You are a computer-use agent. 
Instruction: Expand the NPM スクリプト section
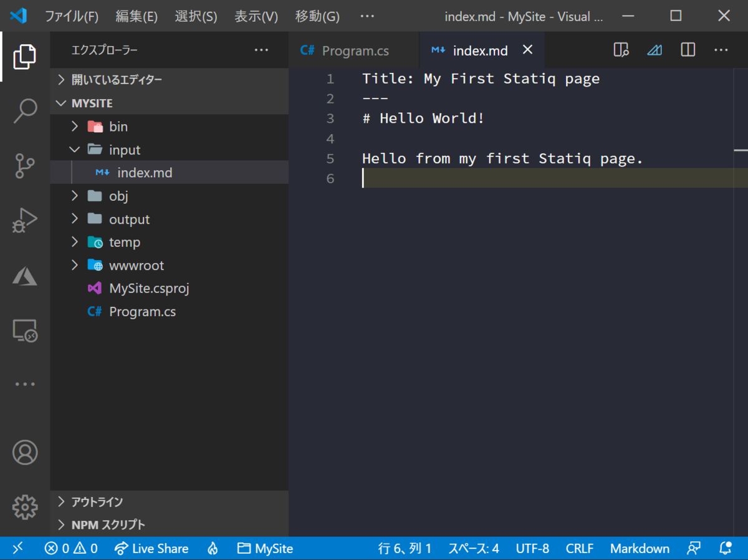[x=170, y=524]
